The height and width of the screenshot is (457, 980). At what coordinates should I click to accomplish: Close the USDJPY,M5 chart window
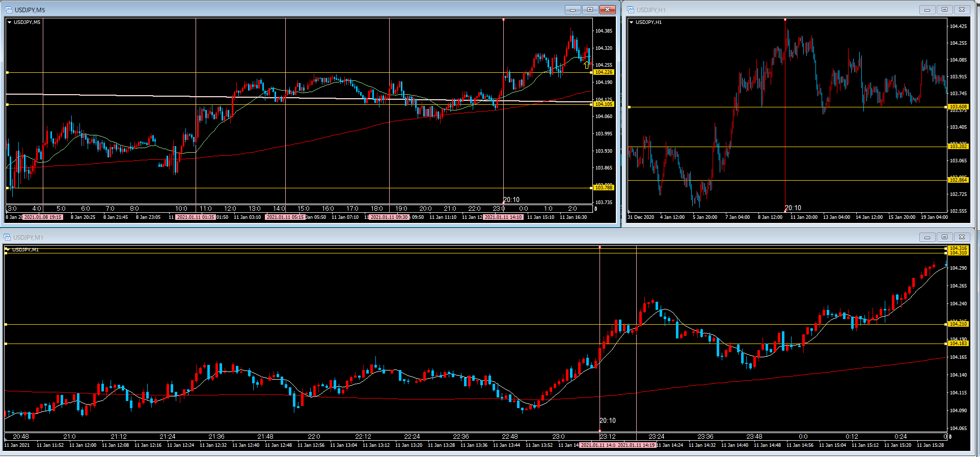coord(607,10)
